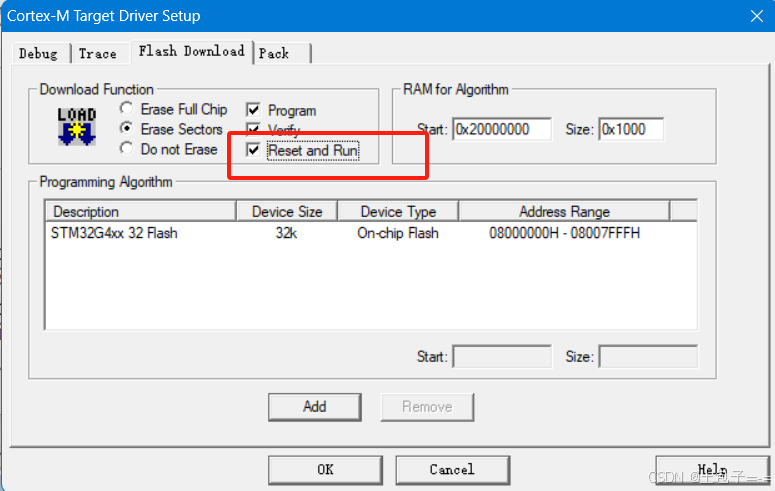Screen dimensions: 775x491
Task: Pick the Do not Erase option
Action: pos(127,149)
